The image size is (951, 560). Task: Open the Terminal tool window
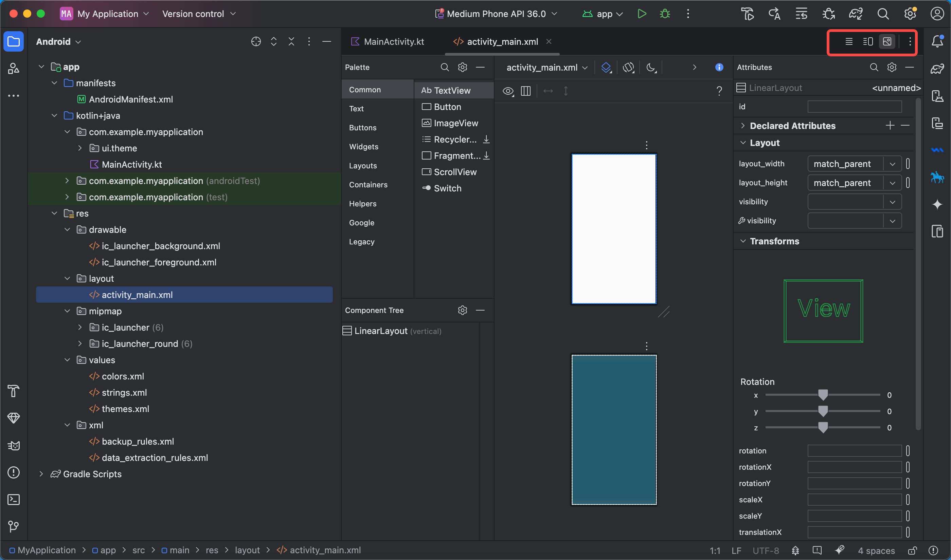14,500
